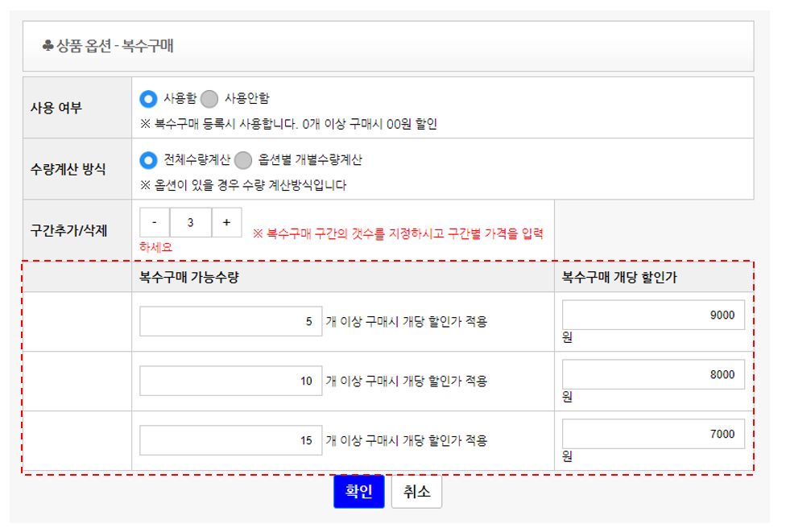Increase section count with plus button
786x532 pixels.
tap(226, 222)
